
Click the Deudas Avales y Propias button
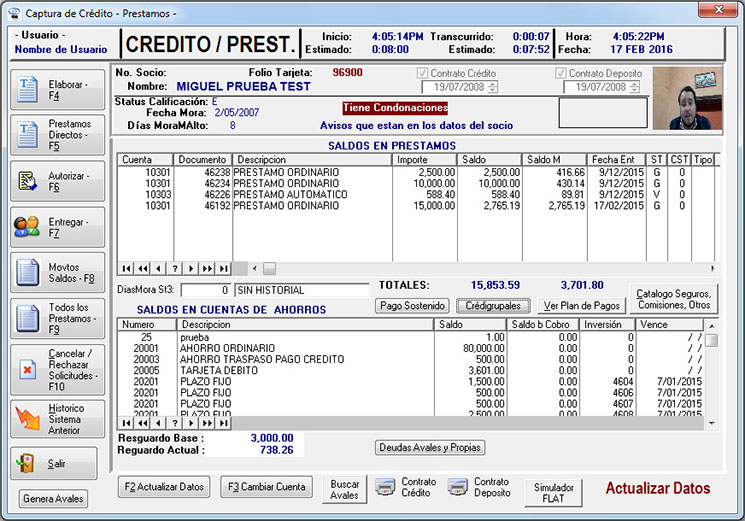430,448
